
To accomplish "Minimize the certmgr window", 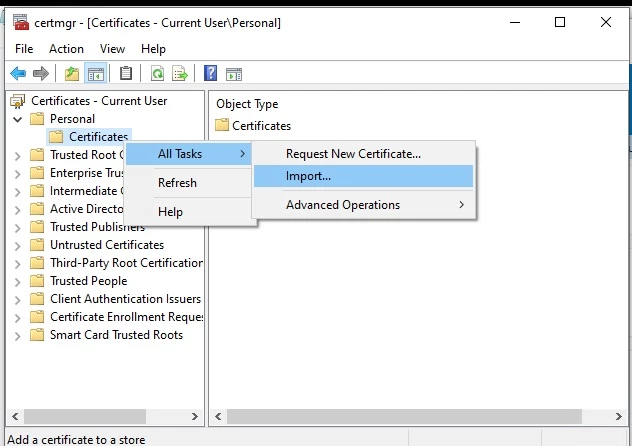I will [515, 22].
